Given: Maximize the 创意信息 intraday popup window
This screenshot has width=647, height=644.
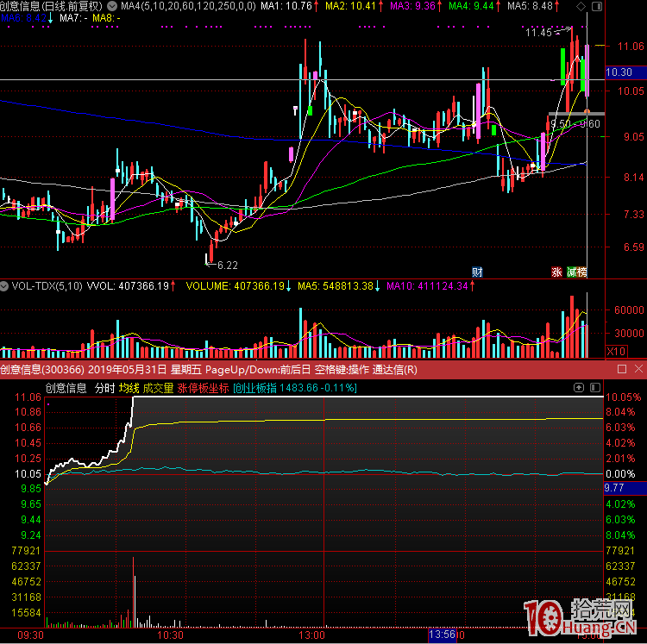Looking at the screenshot, I should tap(622, 369).
